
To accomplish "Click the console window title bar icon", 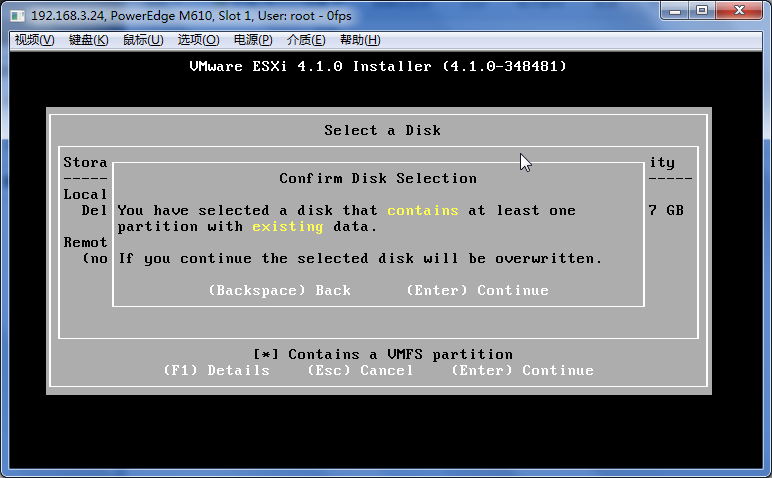I will point(18,16).
